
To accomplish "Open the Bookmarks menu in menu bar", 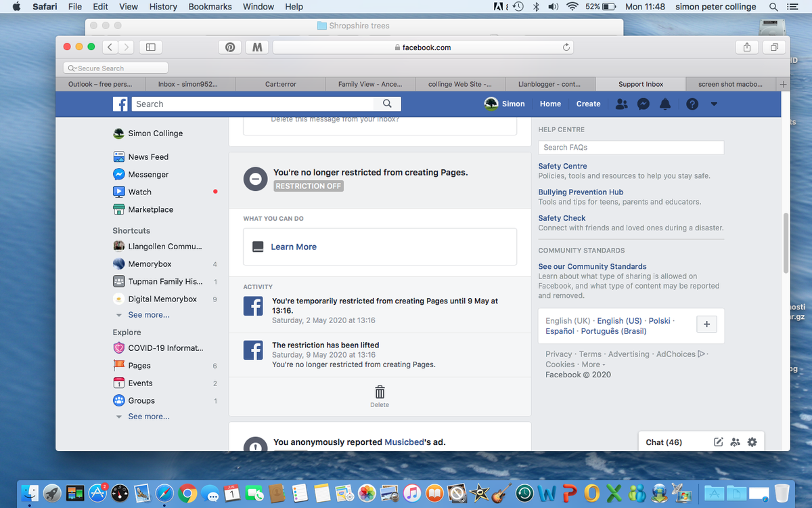I will [x=210, y=7].
